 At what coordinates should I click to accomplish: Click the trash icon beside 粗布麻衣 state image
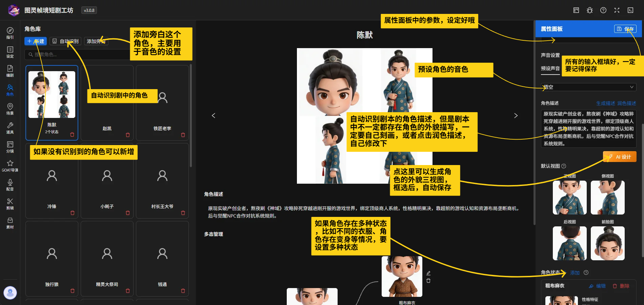click(x=428, y=281)
